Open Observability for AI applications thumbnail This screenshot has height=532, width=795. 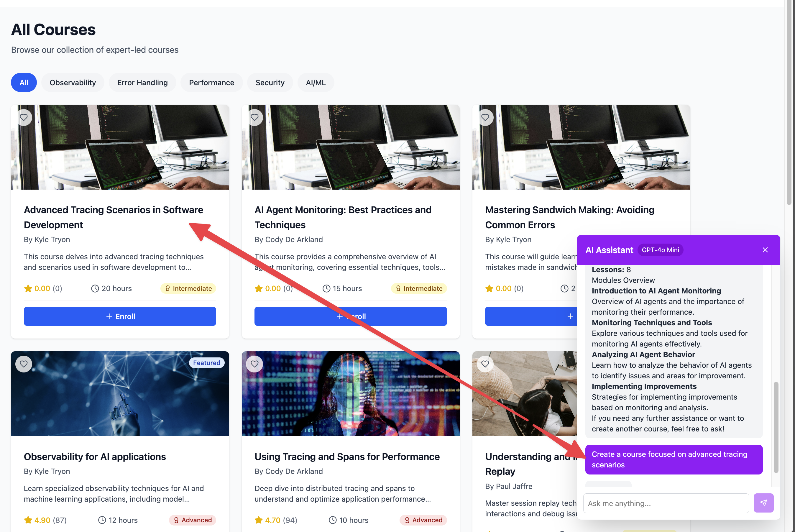point(120,394)
